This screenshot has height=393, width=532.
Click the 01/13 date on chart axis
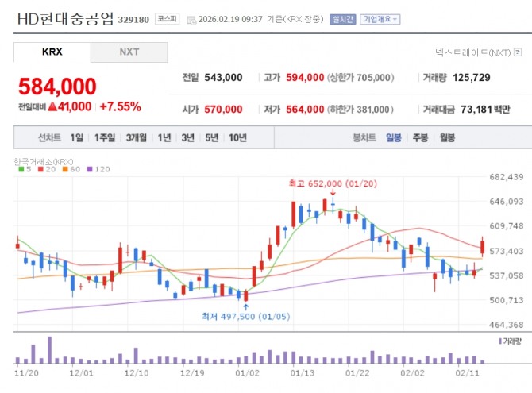(x=303, y=373)
